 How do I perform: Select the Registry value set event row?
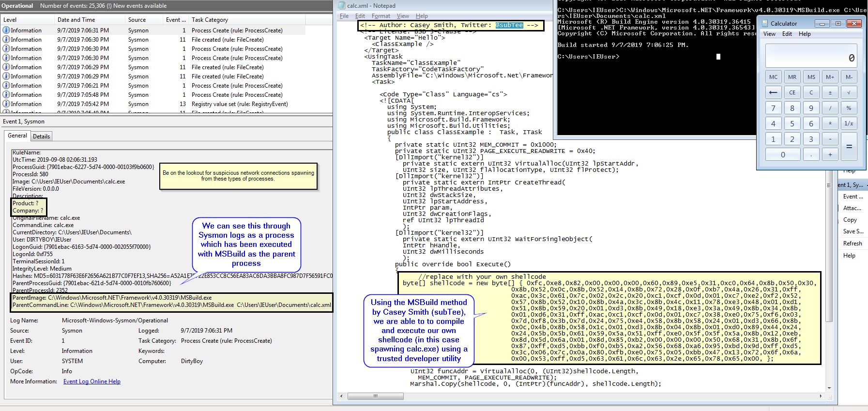tap(167, 104)
